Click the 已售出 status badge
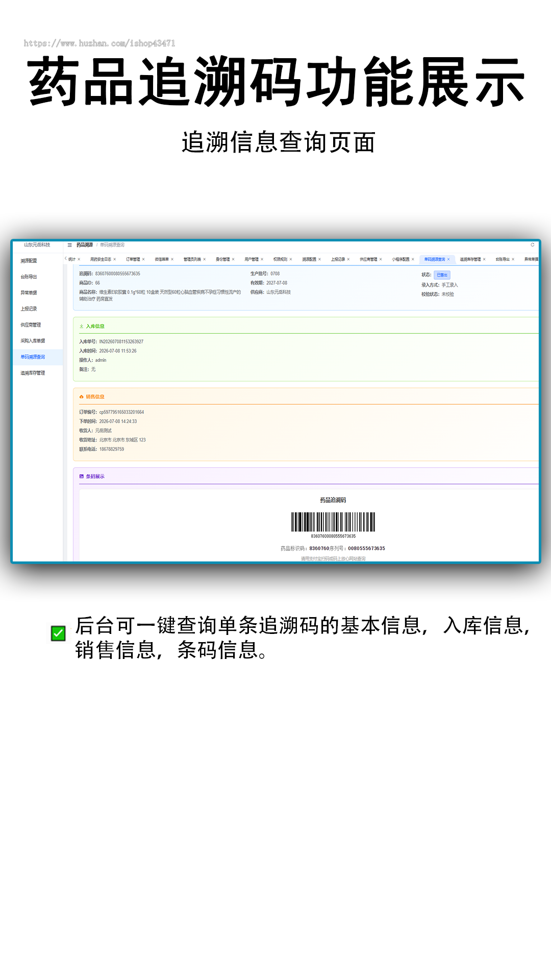This screenshot has height=980, width=551. (442, 275)
